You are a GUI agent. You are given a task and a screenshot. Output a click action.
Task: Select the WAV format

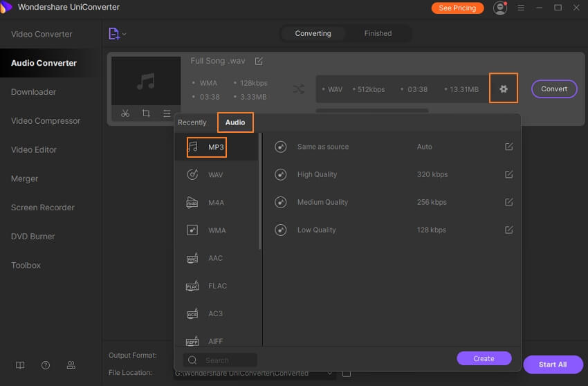pyautogui.click(x=217, y=175)
